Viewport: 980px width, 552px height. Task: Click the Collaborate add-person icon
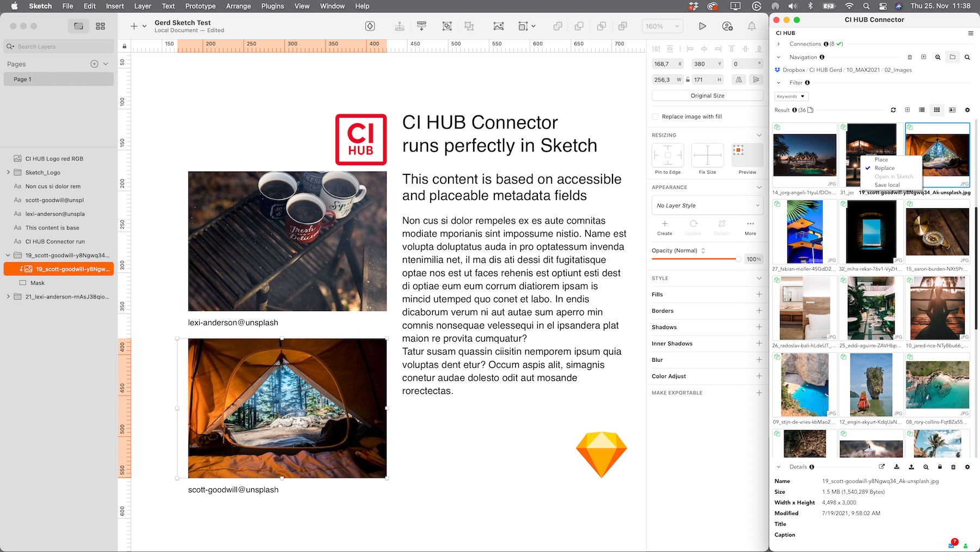click(x=727, y=26)
